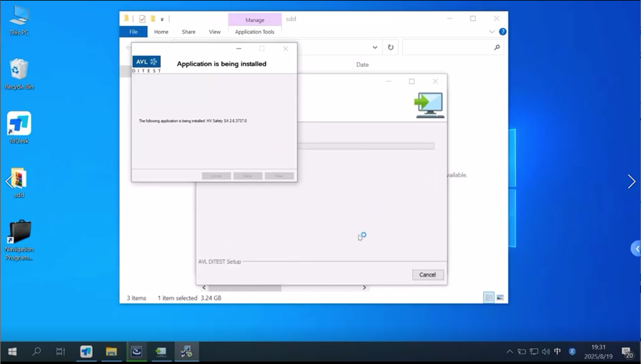Switch to network-tools app in taskbar

click(x=186, y=351)
